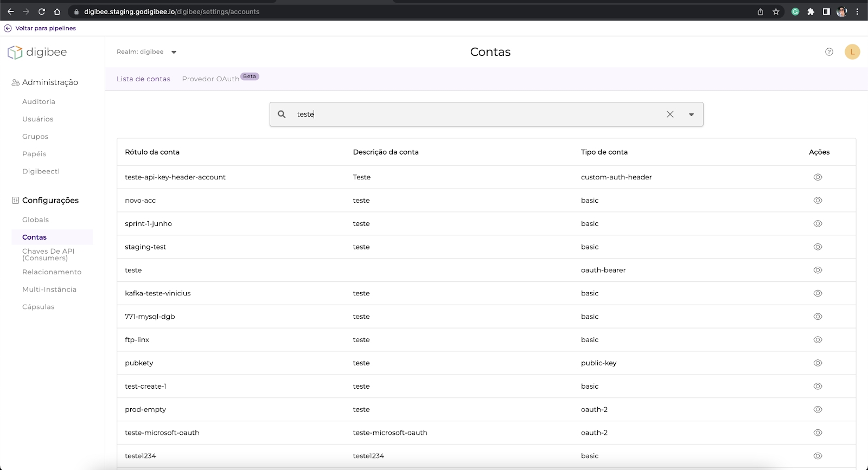
Task: Open the Provedor OAuth tab
Action: (210, 79)
